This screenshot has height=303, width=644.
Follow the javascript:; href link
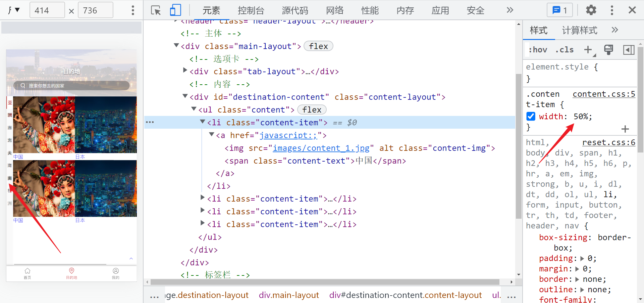[288, 135]
